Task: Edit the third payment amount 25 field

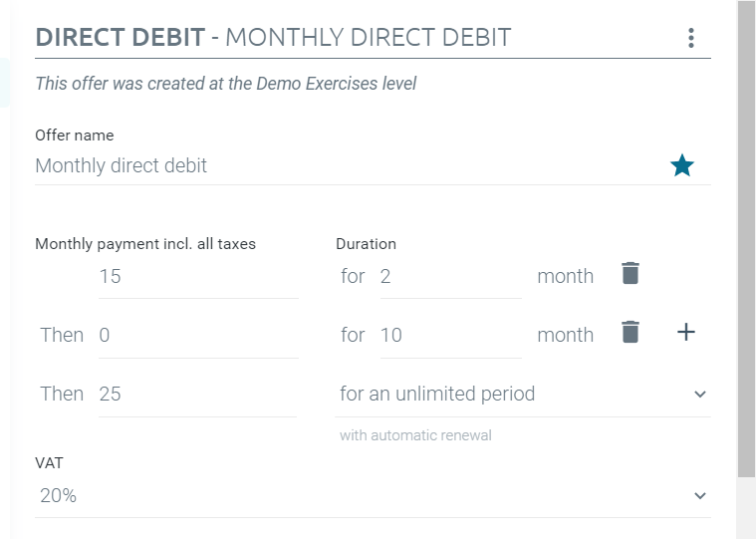Action: coord(197,394)
